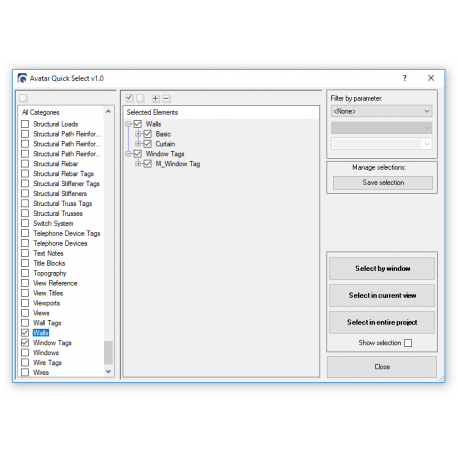Viewport: 458px width, 458px height.
Task: Enable the Topography category checkbox
Action: point(25,273)
